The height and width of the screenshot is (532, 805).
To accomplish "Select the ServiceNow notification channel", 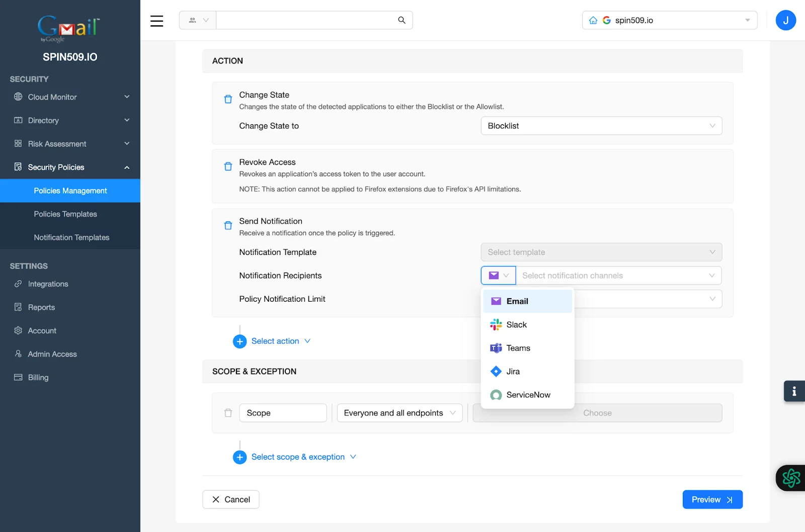I will point(528,395).
